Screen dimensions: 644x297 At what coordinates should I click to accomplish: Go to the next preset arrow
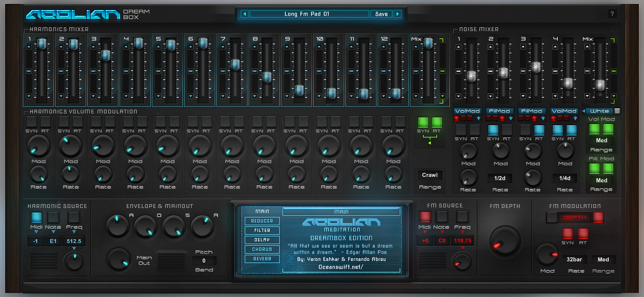pyautogui.click(x=397, y=14)
